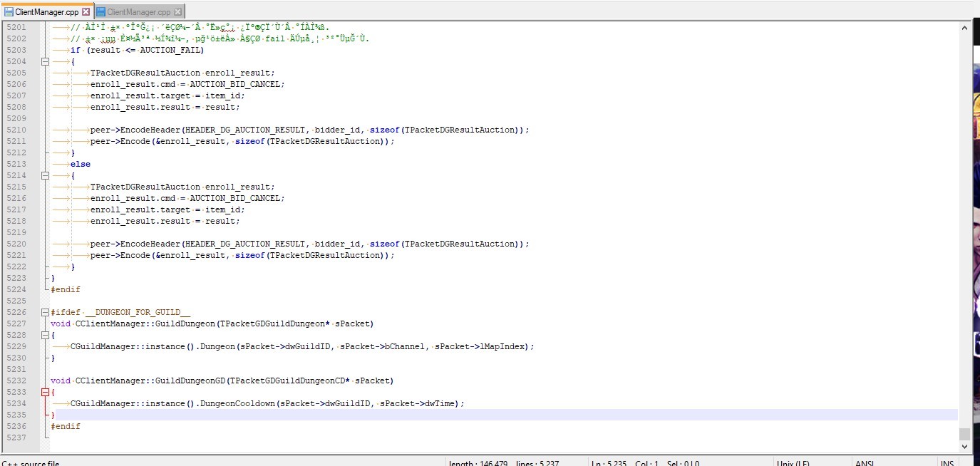The image size is (980, 466).
Task: Click the 'ANSI' encoding status entry
Action: (865, 463)
